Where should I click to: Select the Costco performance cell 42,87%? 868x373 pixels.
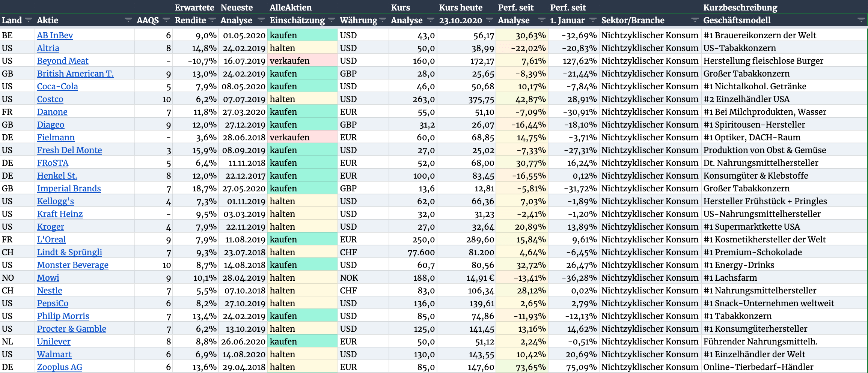coord(522,99)
